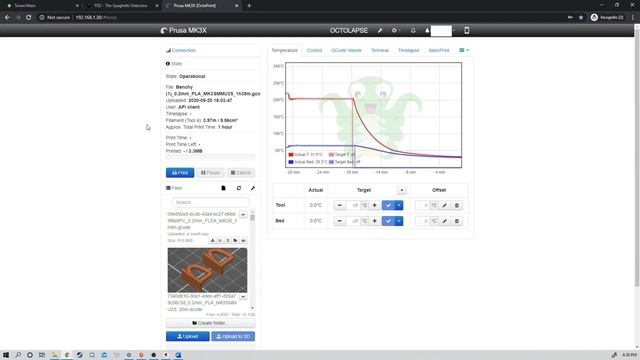Screen dimensions: 640x360
Task: Focus the Tool offset temperature field
Action: [423, 205]
